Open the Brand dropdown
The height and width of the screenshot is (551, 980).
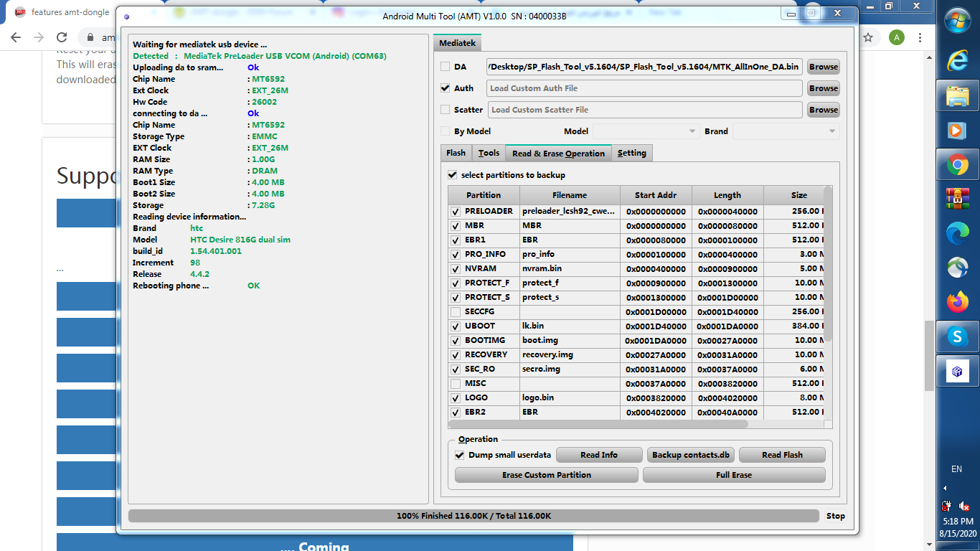coord(786,131)
